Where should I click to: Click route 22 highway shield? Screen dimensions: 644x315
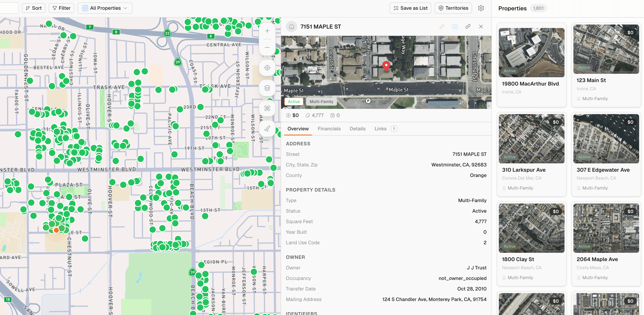167,33
